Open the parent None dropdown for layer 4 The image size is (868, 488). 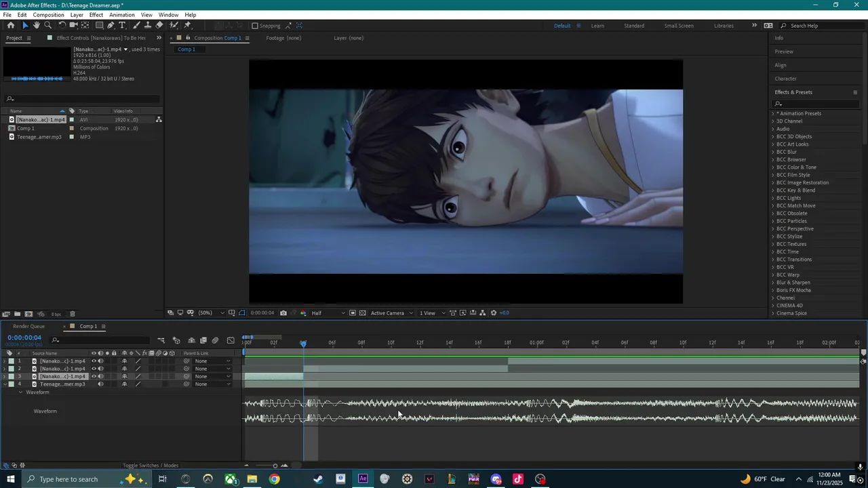click(212, 384)
